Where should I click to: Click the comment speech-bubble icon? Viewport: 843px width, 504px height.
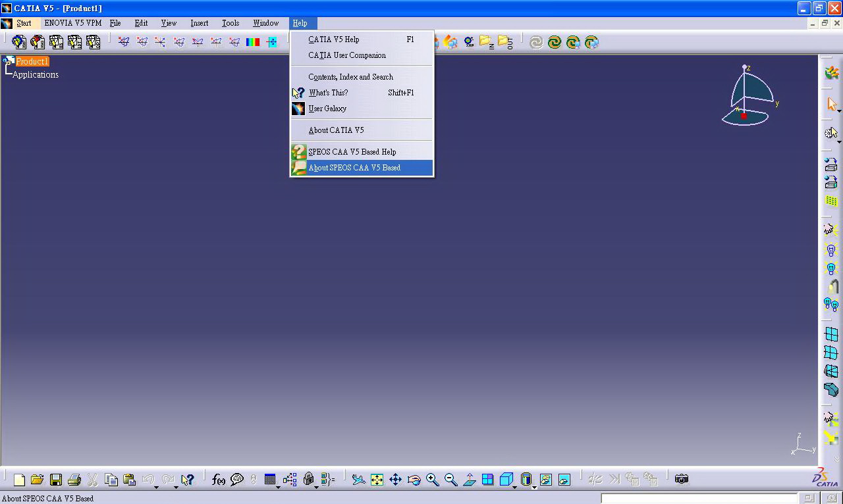[237, 480]
